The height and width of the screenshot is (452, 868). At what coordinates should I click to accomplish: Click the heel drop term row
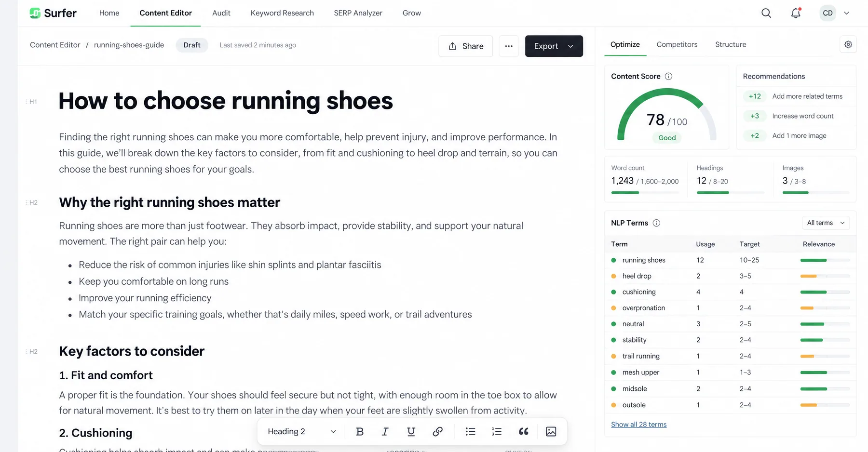tap(730, 276)
